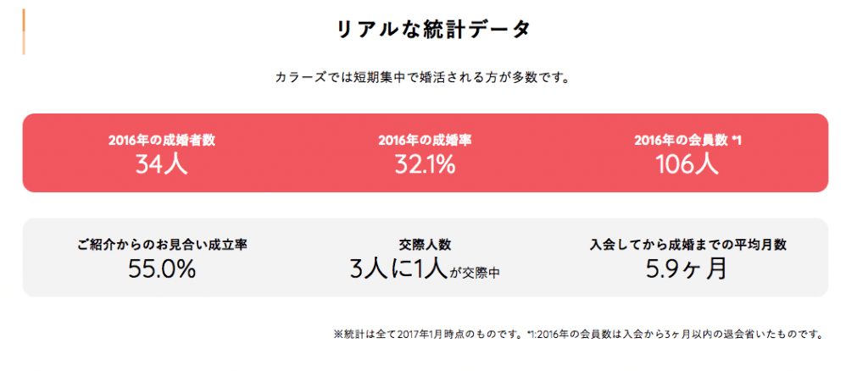Click the subtitle about カラーズ短期集中婚活
This screenshot has width=868, height=371.
(422, 77)
